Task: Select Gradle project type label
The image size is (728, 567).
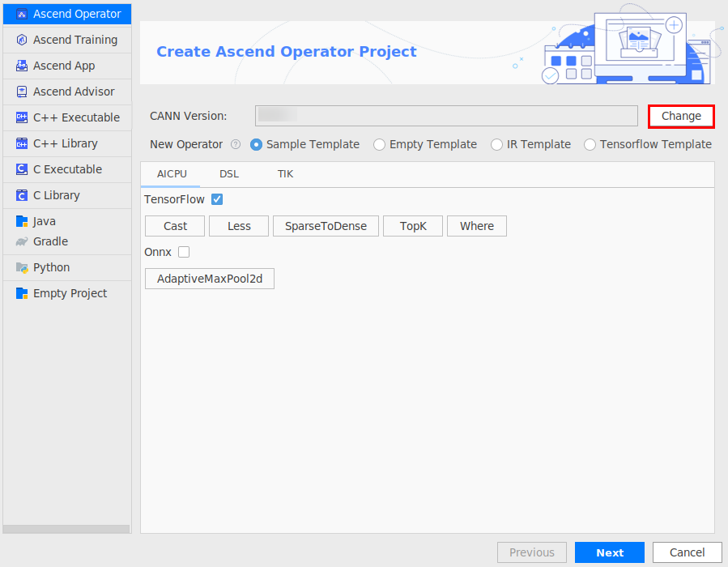Action: [x=50, y=241]
